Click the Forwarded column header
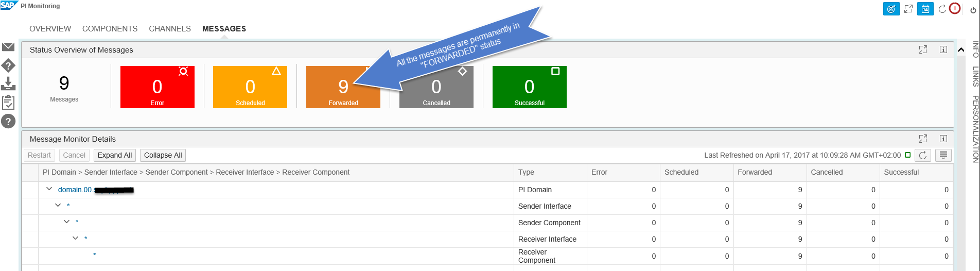980x271 pixels. (769, 172)
